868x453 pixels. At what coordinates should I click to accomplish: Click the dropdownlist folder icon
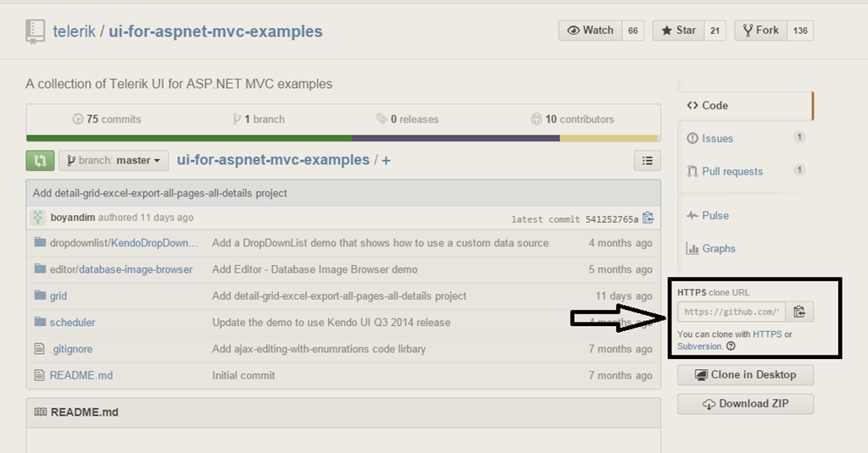pos(40,242)
